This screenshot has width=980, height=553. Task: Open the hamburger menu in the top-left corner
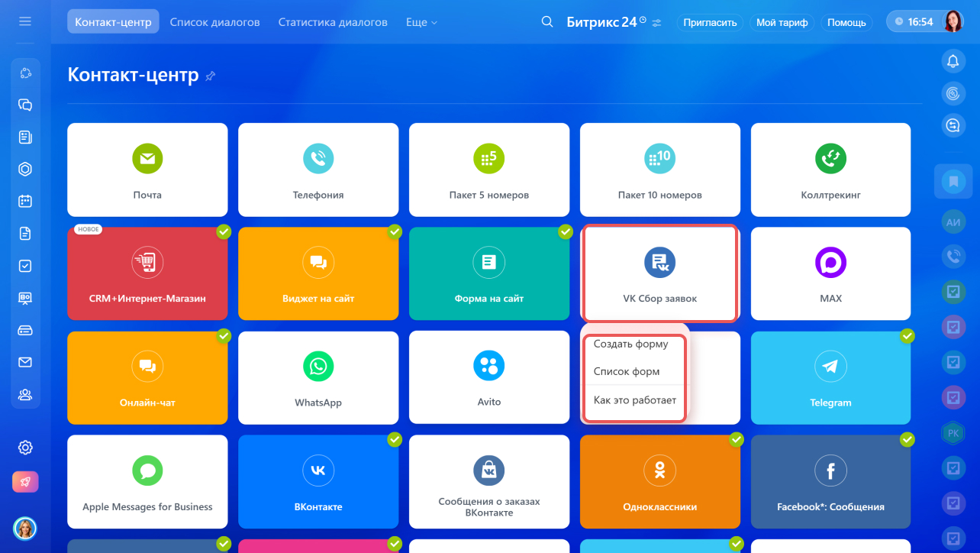click(x=25, y=21)
